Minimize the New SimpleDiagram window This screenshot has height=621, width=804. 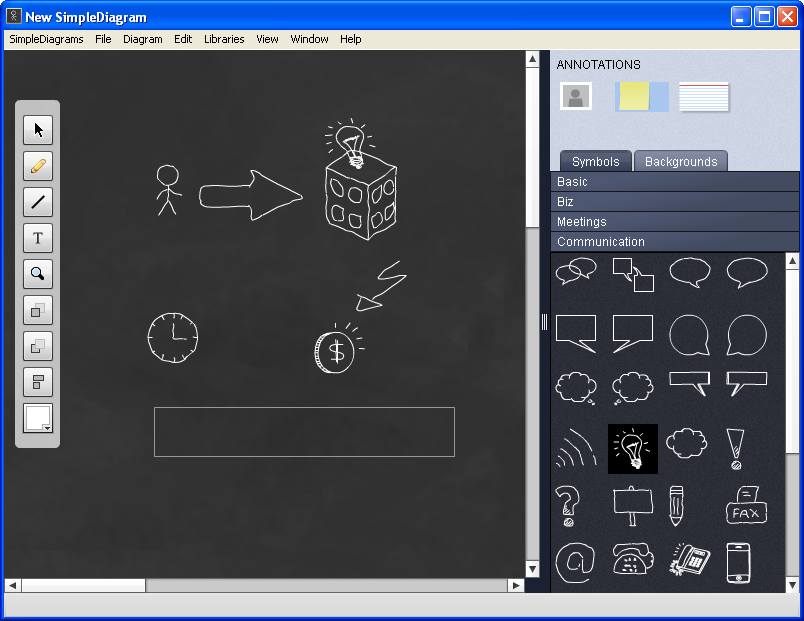740,17
